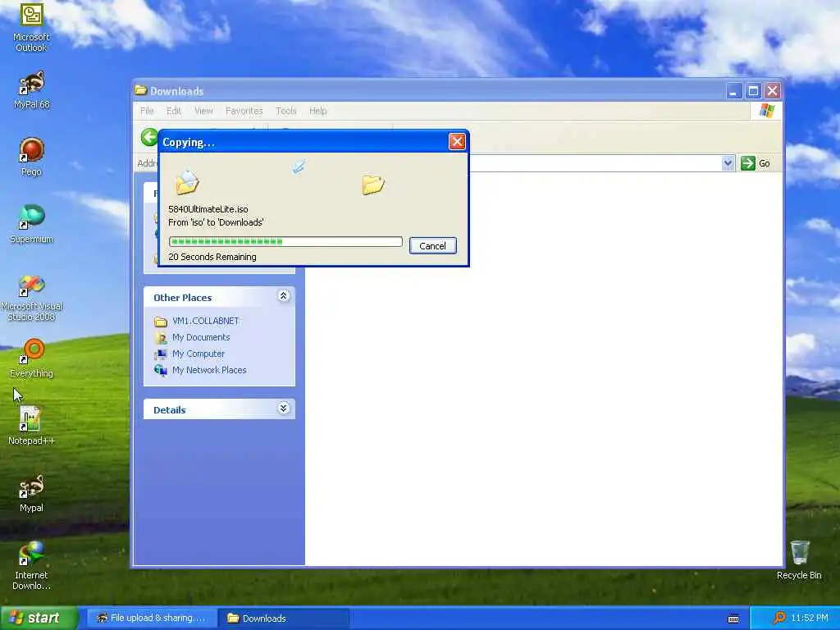Open the View menu

point(203,111)
